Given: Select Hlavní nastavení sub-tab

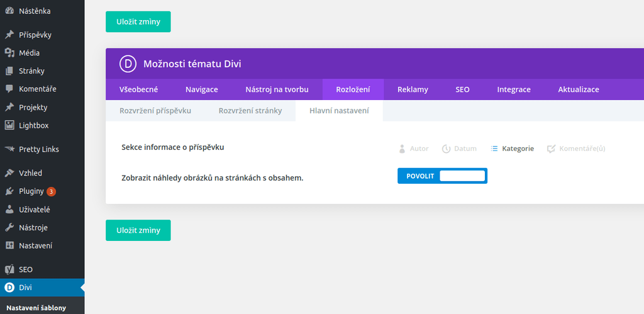Looking at the screenshot, I should (x=339, y=111).
